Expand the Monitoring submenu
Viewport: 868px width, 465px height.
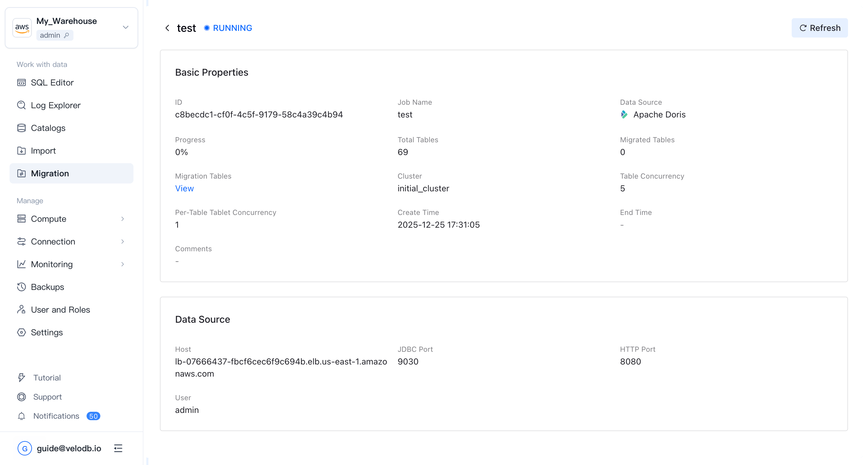pos(122,264)
